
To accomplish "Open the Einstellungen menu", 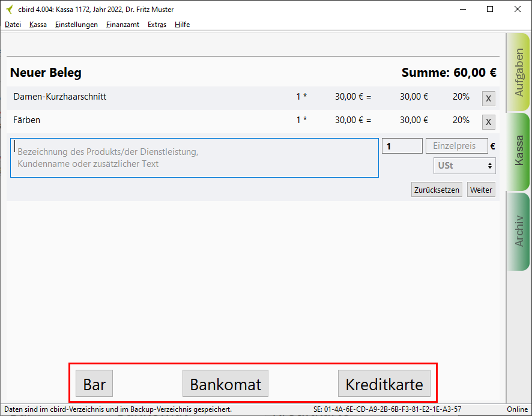I will point(76,25).
